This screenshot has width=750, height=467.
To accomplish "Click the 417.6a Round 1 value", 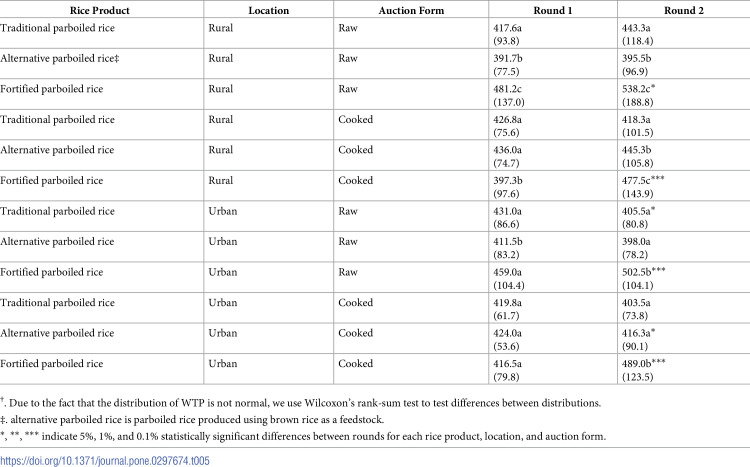I will coord(507,28).
